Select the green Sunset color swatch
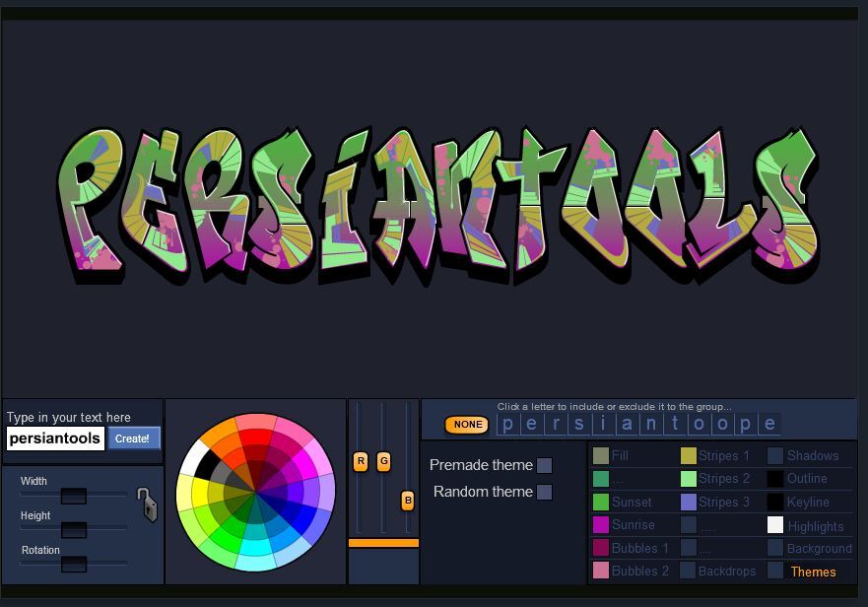Viewport: 868px width, 607px height. point(601,502)
